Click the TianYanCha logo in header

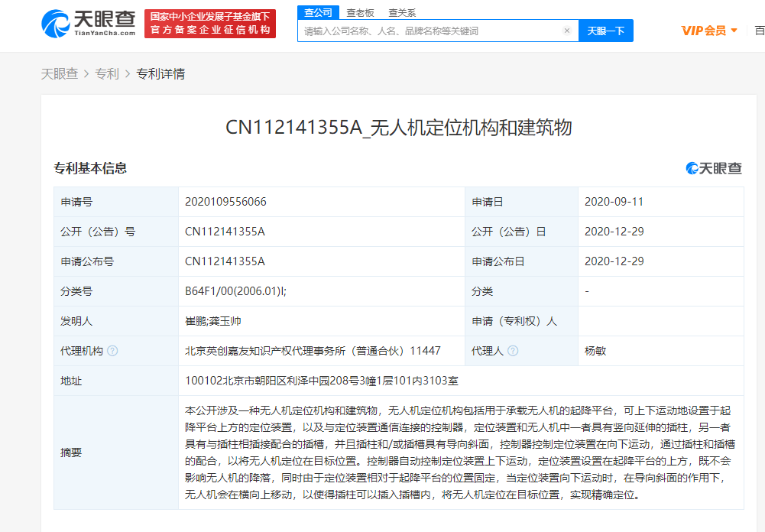tap(89, 24)
